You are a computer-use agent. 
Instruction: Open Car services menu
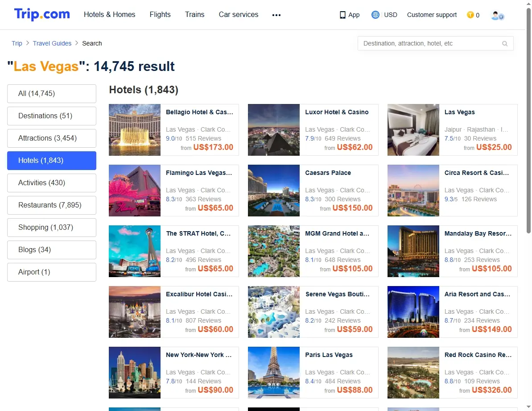239,15
